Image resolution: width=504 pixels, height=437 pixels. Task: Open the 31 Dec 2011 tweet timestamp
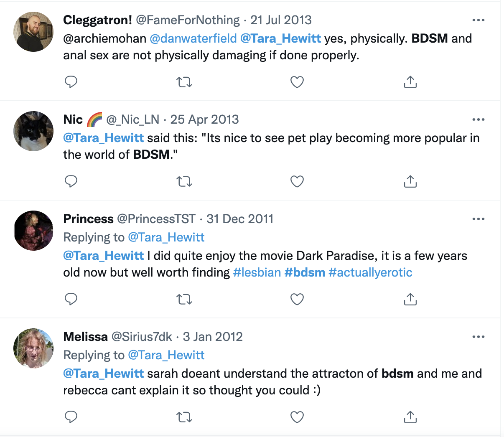(x=239, y=219)
